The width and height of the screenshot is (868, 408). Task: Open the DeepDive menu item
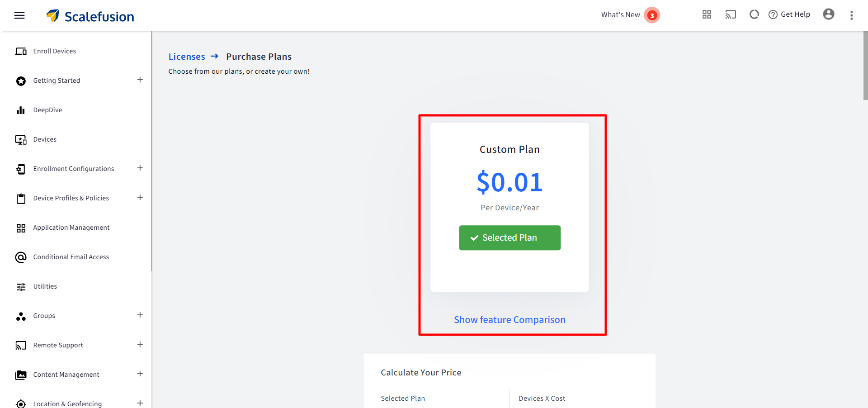tap(47, 110)
